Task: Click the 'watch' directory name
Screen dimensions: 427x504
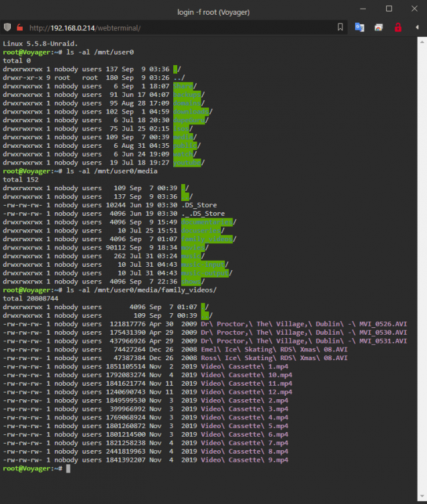Action: [183, 155]
